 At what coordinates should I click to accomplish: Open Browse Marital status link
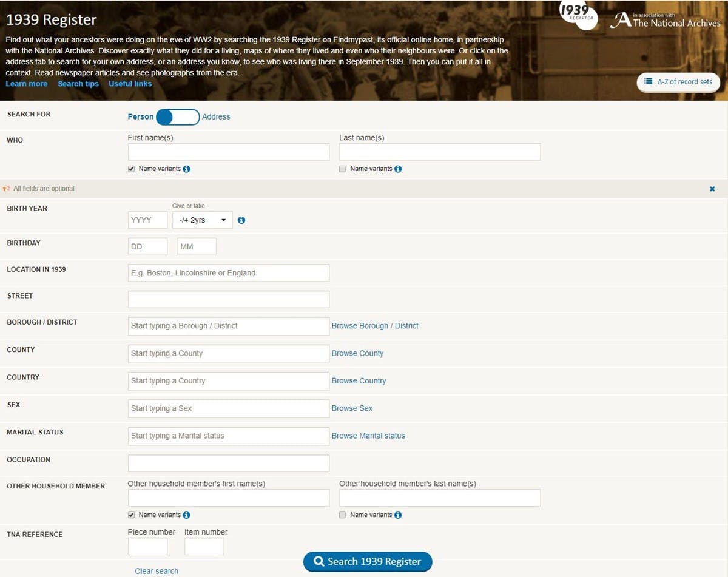point(368,436)
